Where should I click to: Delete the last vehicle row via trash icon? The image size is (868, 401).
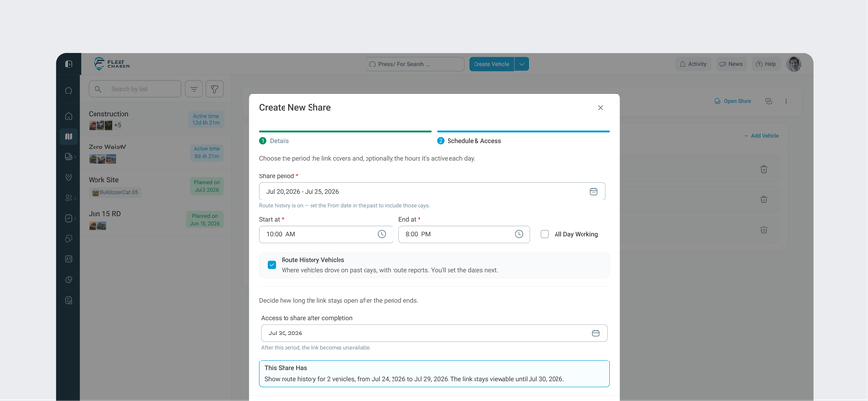point(764,229)
